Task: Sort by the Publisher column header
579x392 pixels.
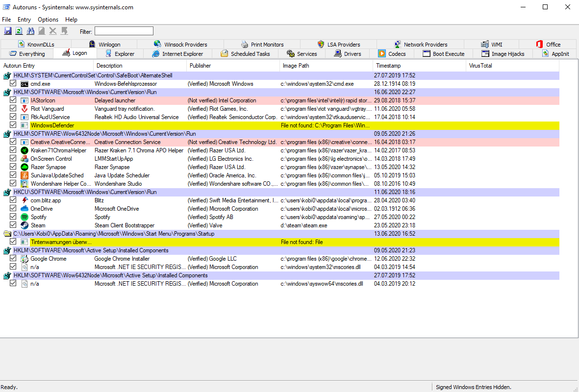Action: [x=233, y=66]
